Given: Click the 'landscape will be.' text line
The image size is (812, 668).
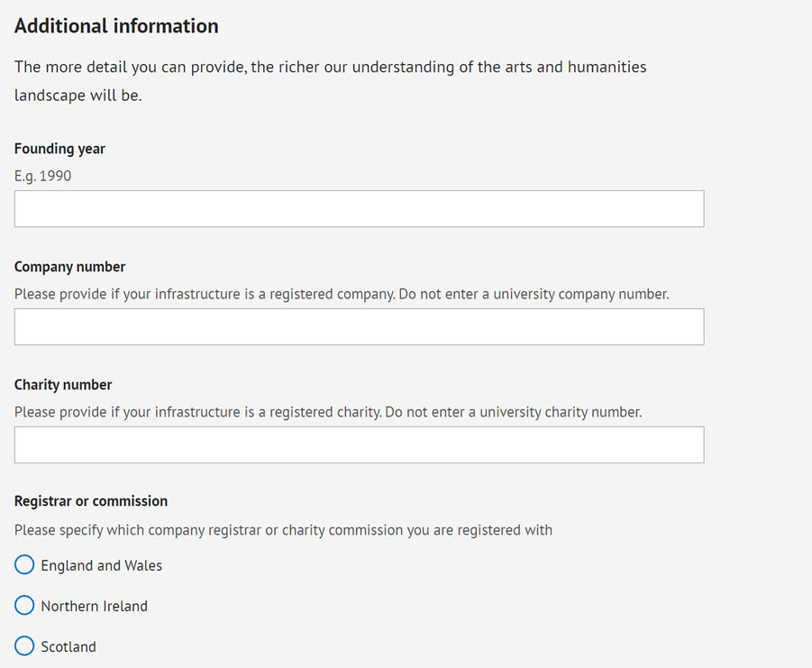Looking at the screenshot, I should (78, 96).
